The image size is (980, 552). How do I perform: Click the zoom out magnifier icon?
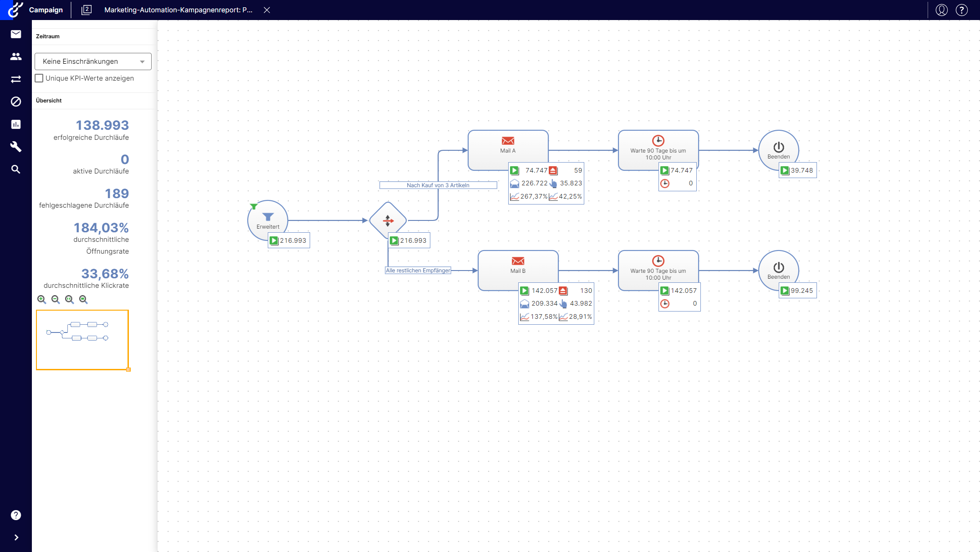pyautogui.click(x=56, y=299)
